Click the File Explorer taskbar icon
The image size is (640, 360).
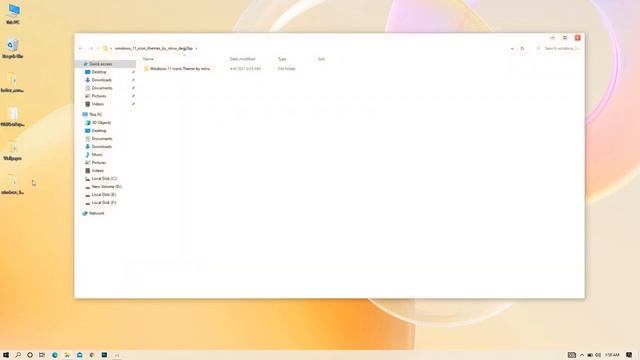[x=67, y=355]
